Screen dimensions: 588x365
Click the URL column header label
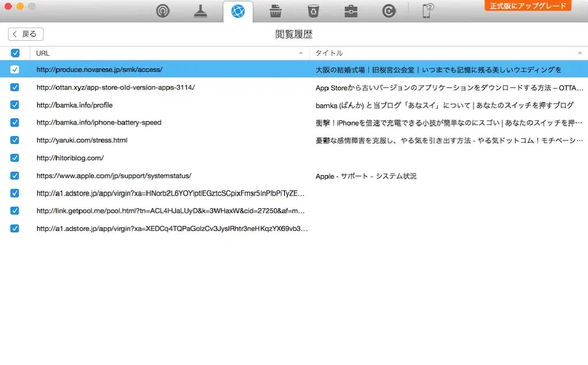43,53
